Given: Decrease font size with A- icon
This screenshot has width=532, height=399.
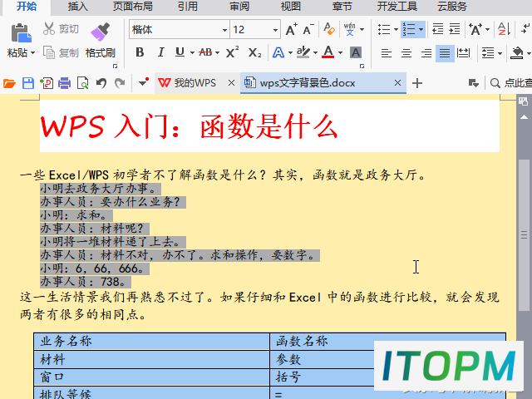Looking at the screenshot, I should point(308,30).
